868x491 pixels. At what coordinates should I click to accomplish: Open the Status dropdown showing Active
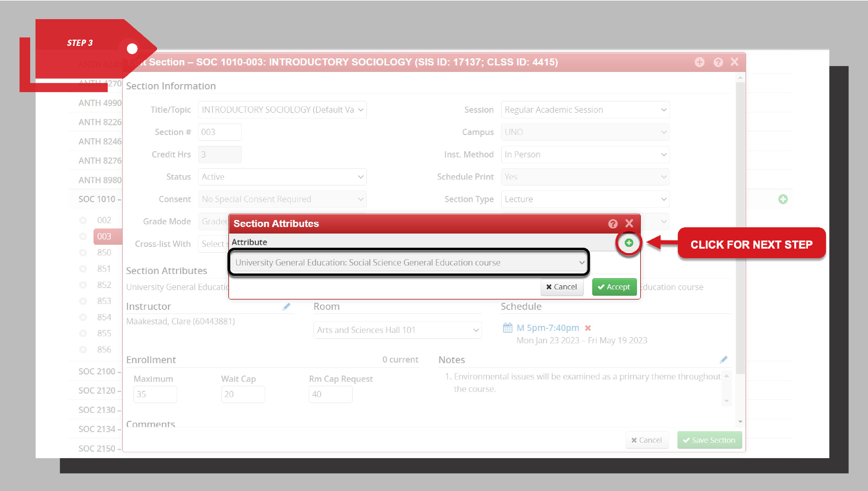click(x=282, y=176)
